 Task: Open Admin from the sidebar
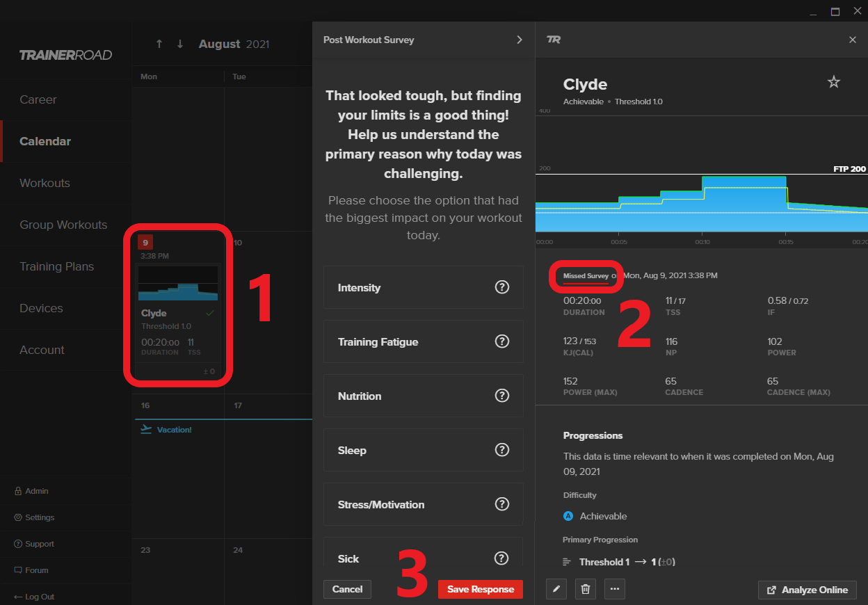[x=32, y=491]
